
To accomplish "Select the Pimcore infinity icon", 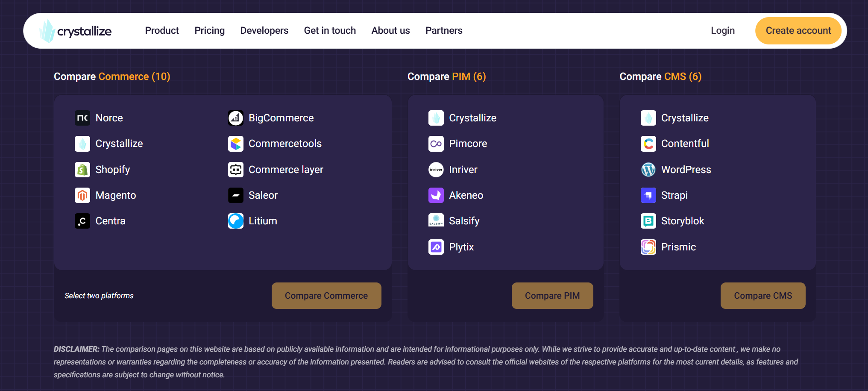I will (x=436, y=144).
